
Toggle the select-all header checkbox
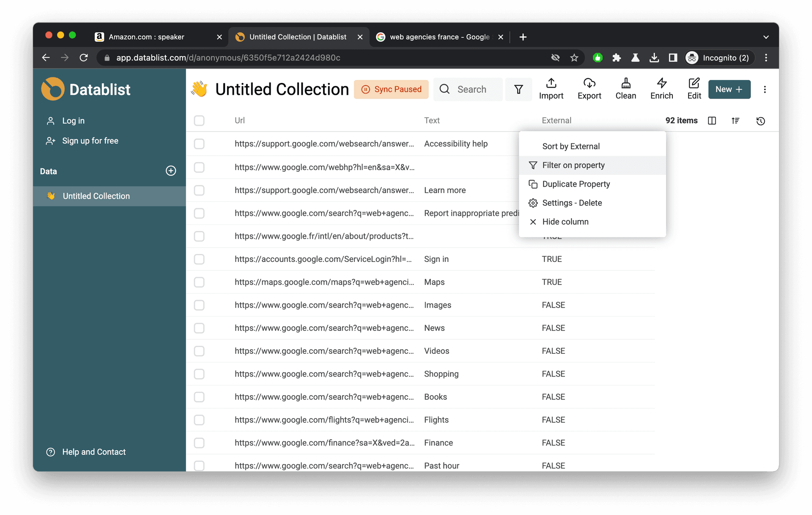[x=199, y=121]
